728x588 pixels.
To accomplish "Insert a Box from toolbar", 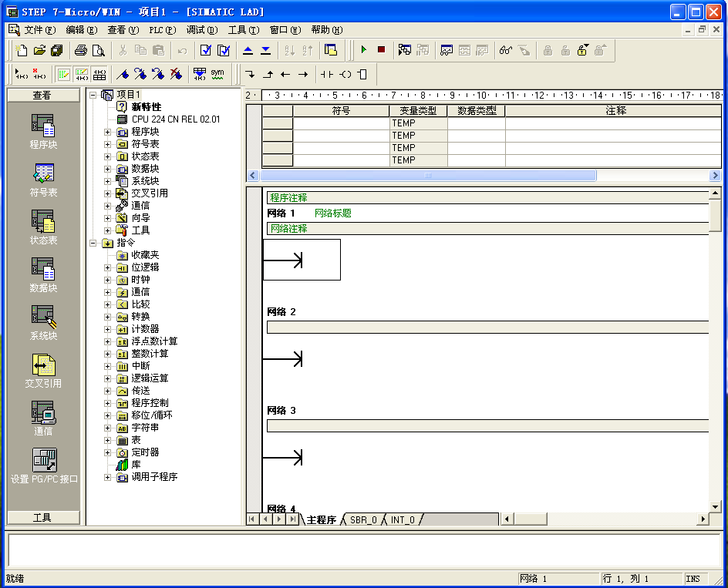I will click(363, 74).
